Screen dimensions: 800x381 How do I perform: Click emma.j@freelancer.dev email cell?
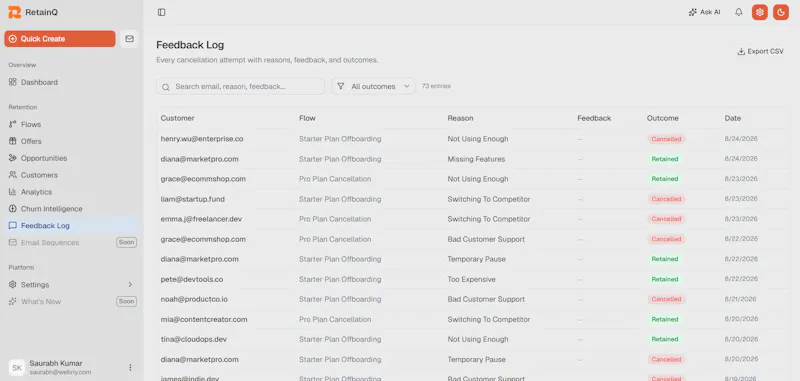[201, 219]
